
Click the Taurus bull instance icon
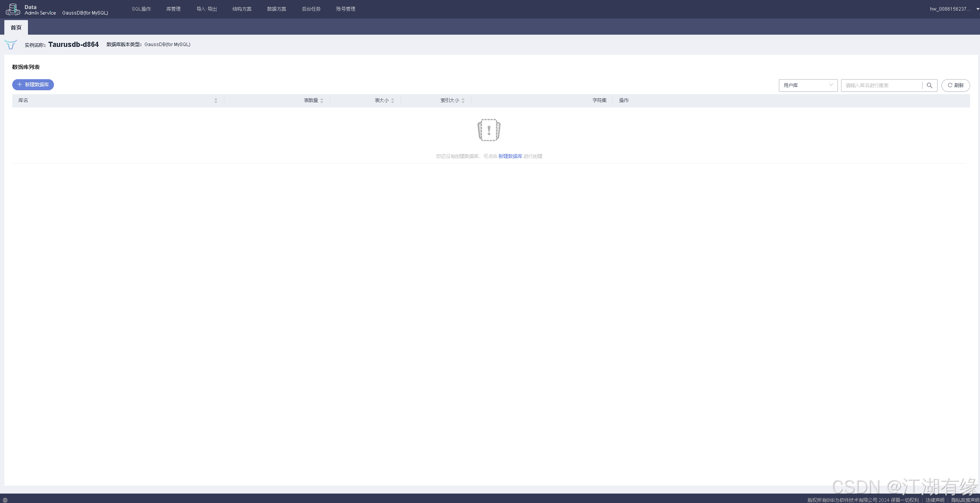11,45
